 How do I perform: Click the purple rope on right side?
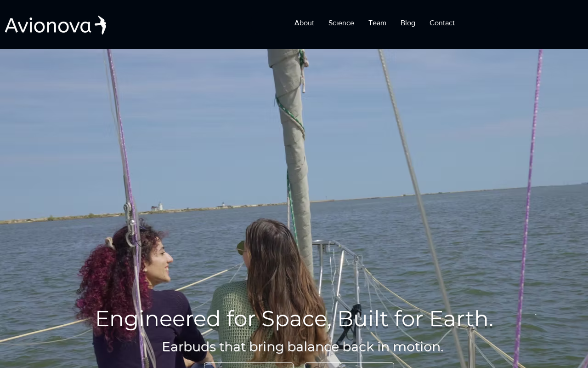[528, 207]
